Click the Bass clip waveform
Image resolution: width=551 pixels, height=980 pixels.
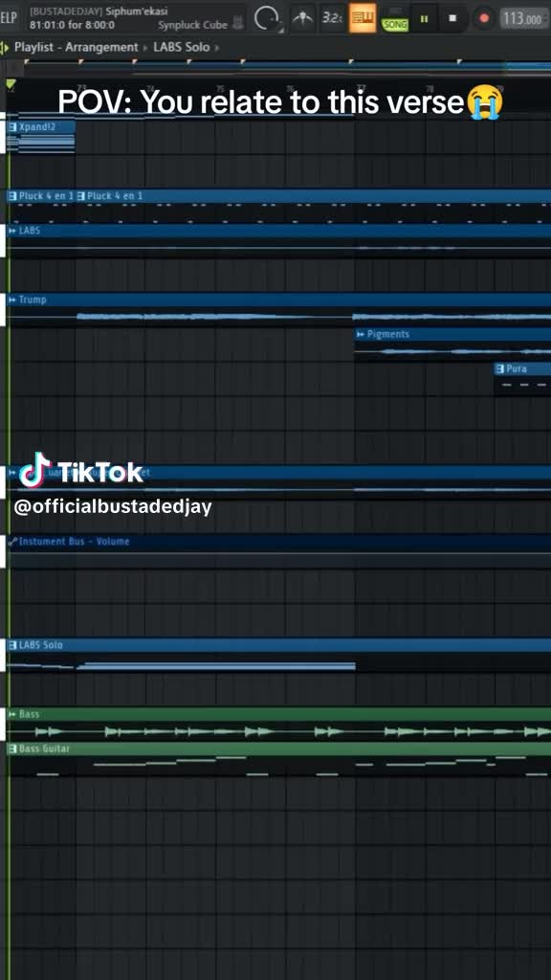(278, 731)
